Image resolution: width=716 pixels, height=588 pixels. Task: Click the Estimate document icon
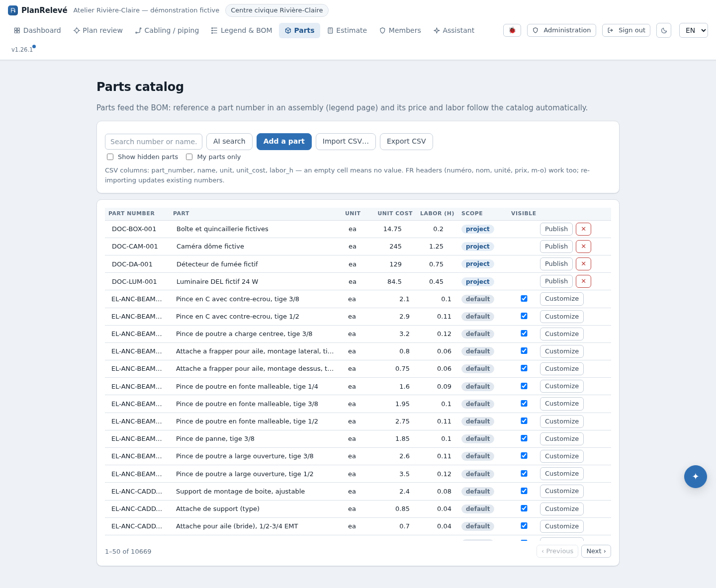pyautogui.click(x=330, y=30)
